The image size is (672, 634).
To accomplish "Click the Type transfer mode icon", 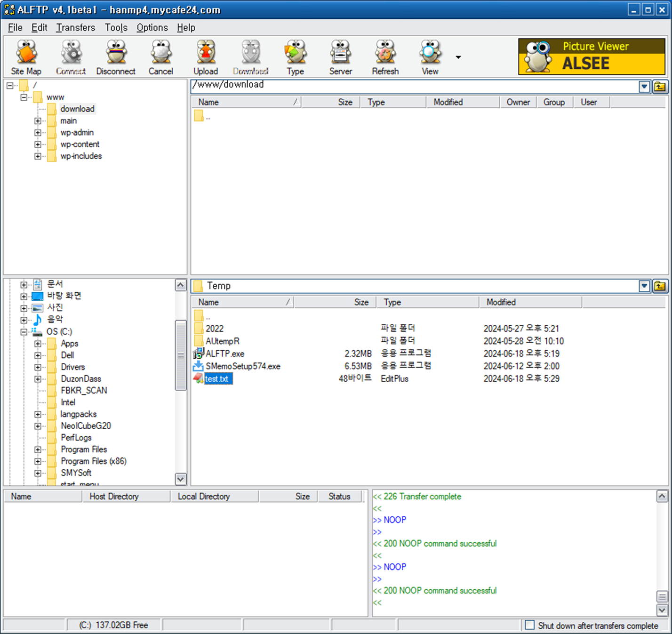I will (296, 56).
